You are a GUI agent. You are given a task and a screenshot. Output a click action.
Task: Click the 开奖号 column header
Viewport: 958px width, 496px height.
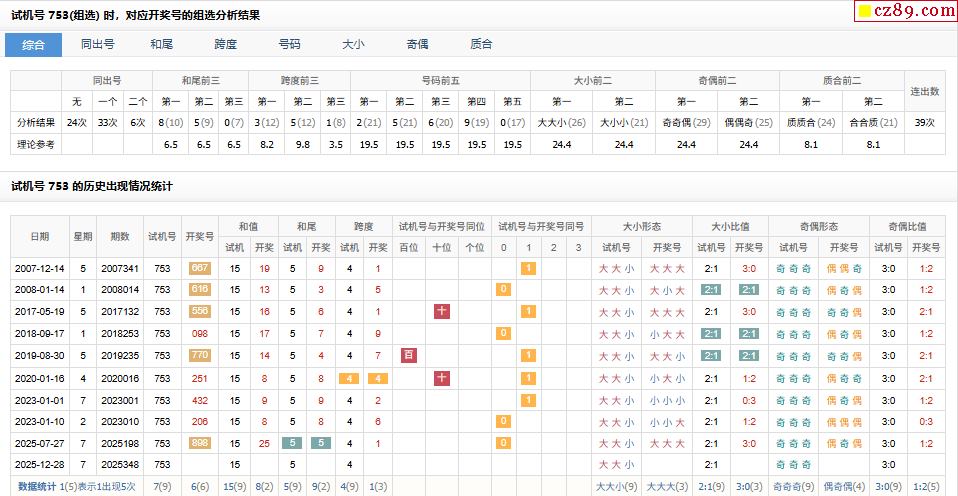(199, 236)
